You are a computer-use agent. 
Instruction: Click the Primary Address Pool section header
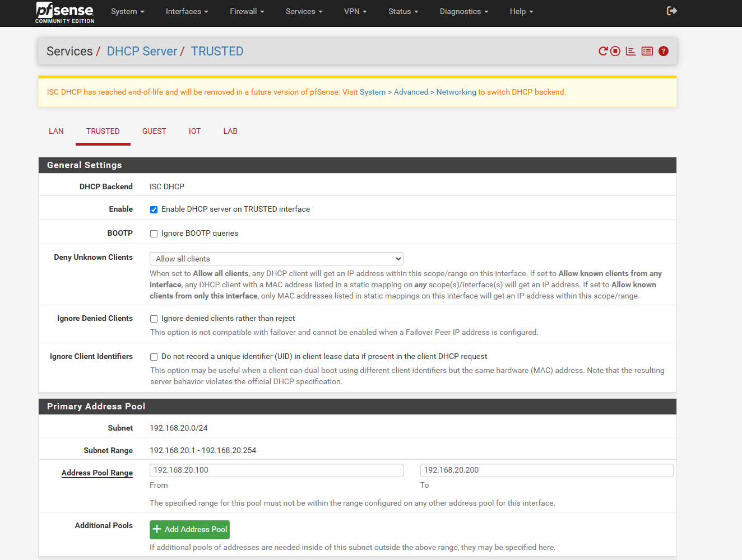(x=358, y=407)
